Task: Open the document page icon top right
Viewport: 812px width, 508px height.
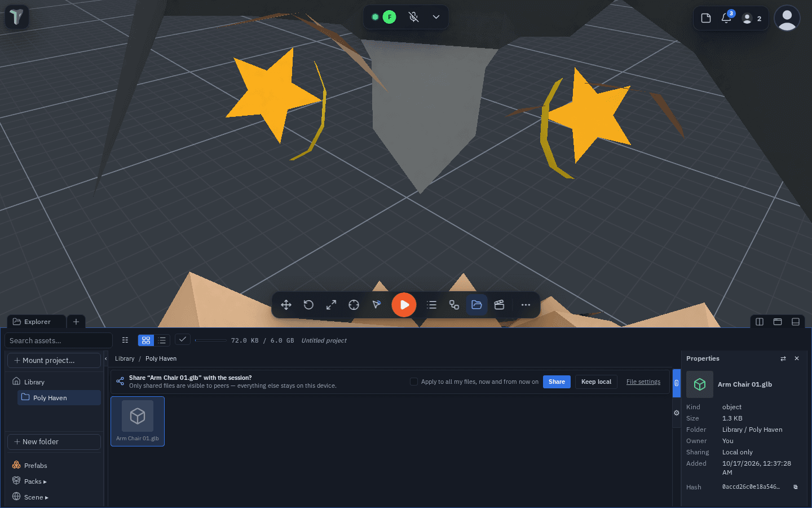Action: [705, 18]
